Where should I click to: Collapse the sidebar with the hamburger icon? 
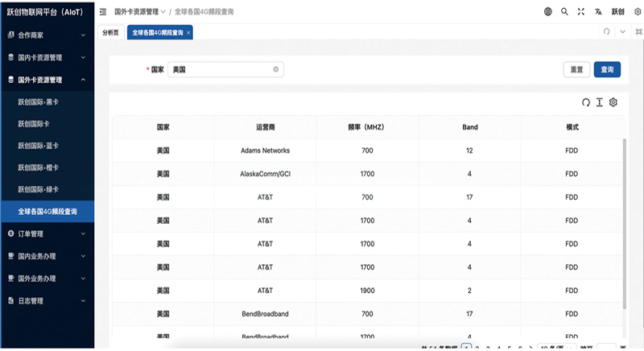103,12
